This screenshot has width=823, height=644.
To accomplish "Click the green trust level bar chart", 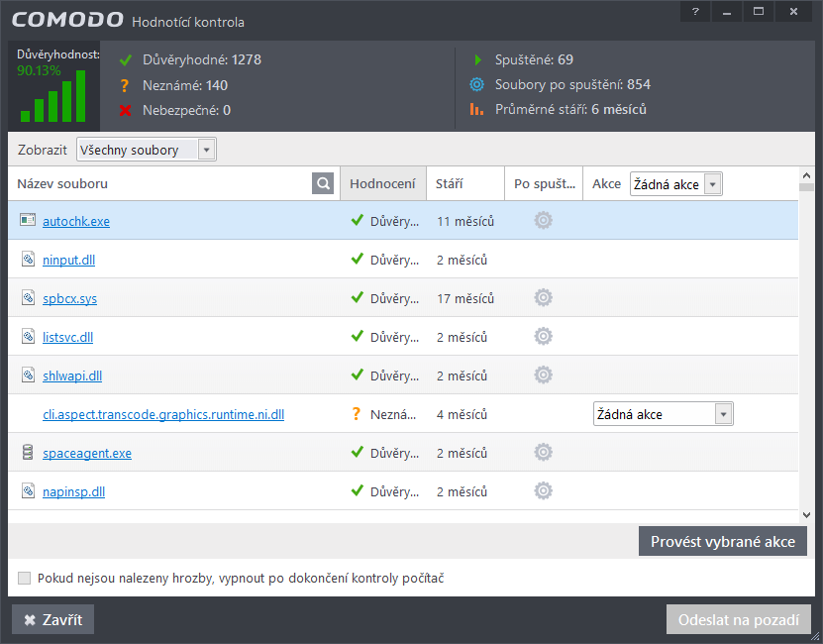I will (x=52, y=100).
